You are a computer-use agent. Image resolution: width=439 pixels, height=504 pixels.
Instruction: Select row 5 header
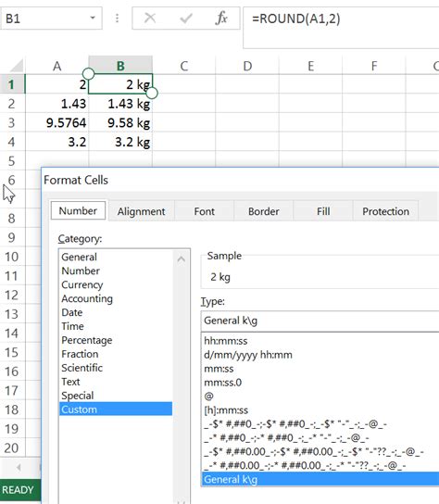(x=12, y=160)
